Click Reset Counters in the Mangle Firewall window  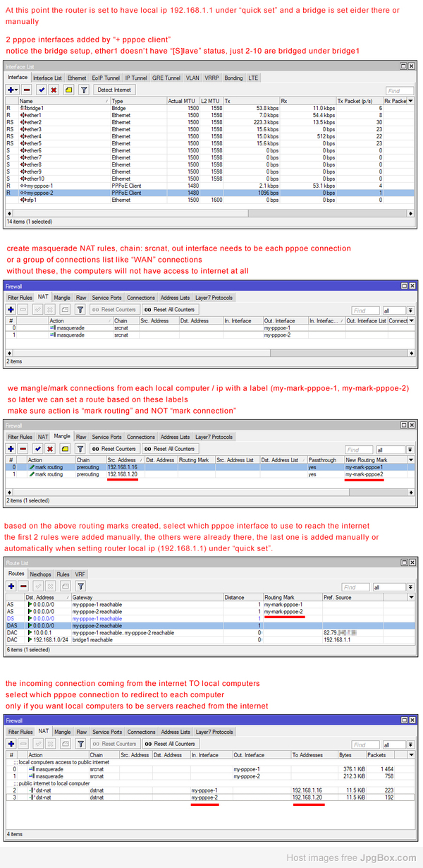click(x=115, y=450)
